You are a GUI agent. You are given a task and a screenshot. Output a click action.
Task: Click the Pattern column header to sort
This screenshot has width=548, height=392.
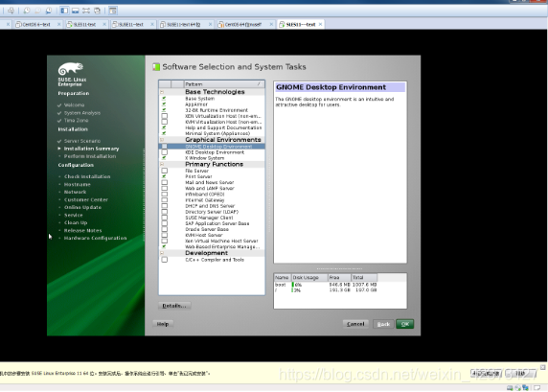[223, 84]
